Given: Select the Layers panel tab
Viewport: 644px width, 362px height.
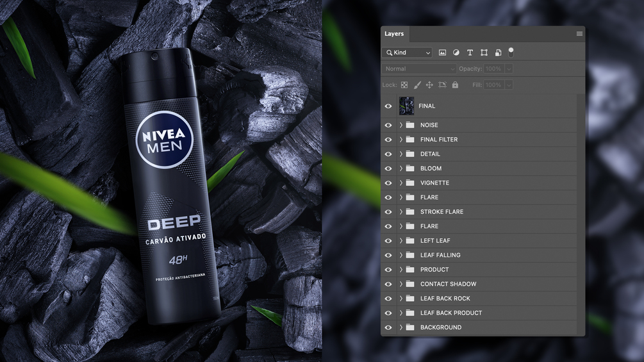Looking at the screenshot, I should point(394,34).
